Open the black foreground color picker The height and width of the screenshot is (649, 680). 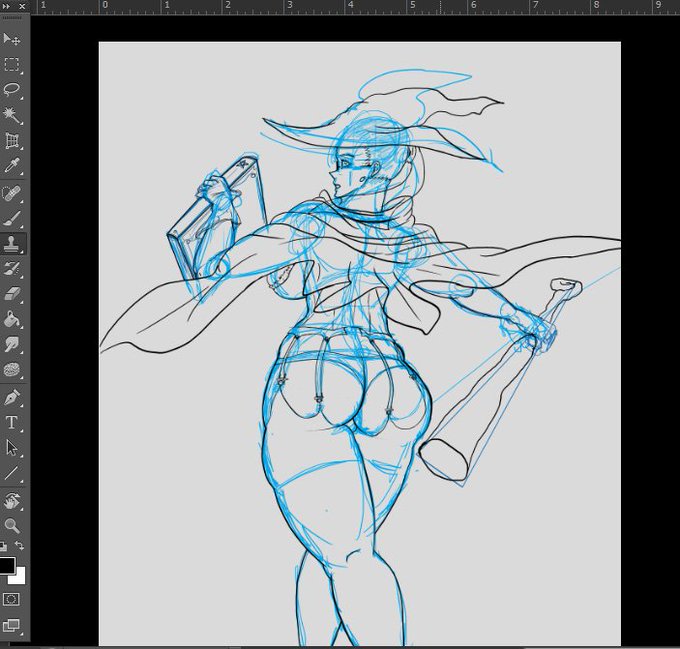click(7, 565)
